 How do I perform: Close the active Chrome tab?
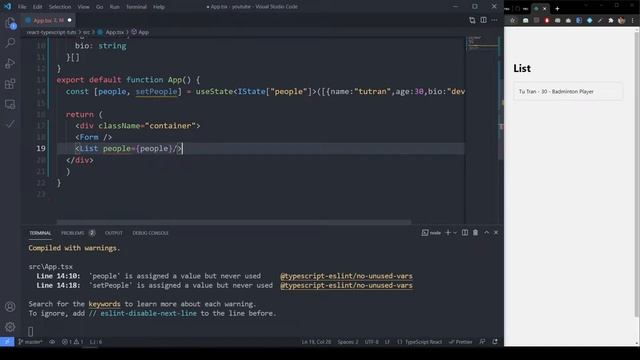tap(544, 9)
